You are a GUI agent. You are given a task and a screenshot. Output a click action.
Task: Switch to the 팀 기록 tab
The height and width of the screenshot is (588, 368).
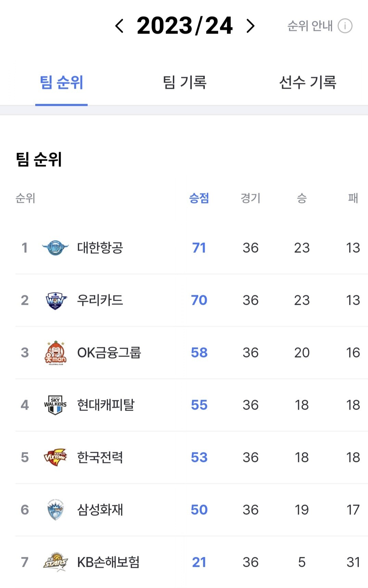click(185, 83)
